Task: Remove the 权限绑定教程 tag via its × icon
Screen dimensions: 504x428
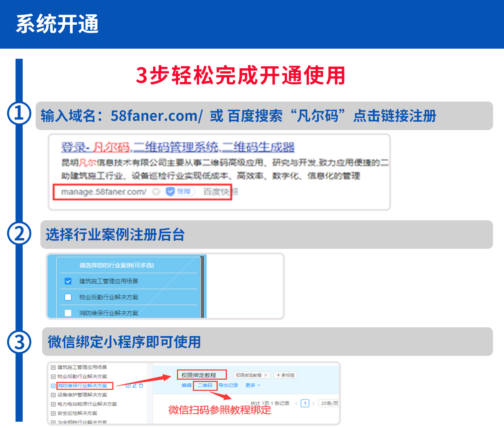Action: (266, 376)
